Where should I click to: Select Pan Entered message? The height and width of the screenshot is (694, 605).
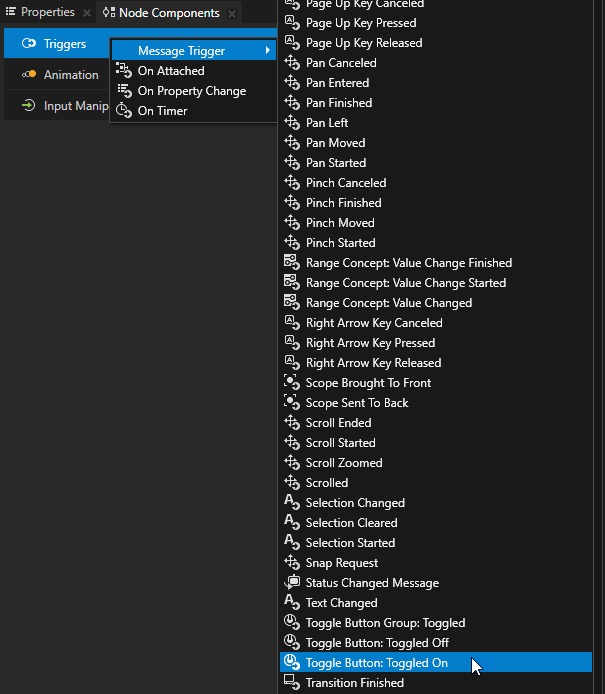click(x=436, y=82)
